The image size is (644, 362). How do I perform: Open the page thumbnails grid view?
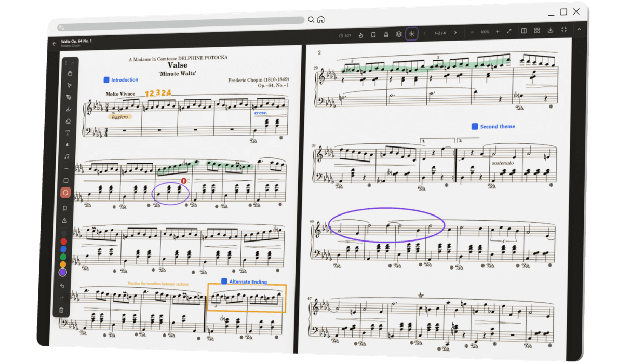537,31
